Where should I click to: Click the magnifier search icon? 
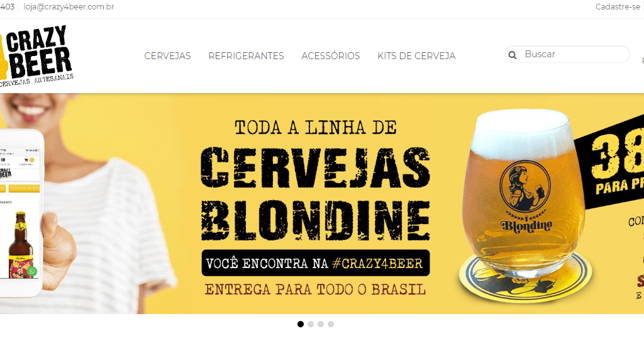[x=513, y=55]
